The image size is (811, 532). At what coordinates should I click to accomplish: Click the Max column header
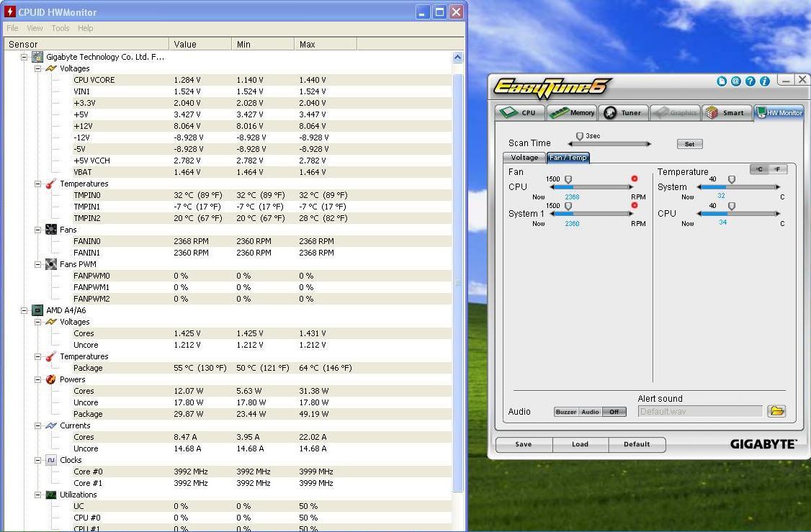[326, 45]
